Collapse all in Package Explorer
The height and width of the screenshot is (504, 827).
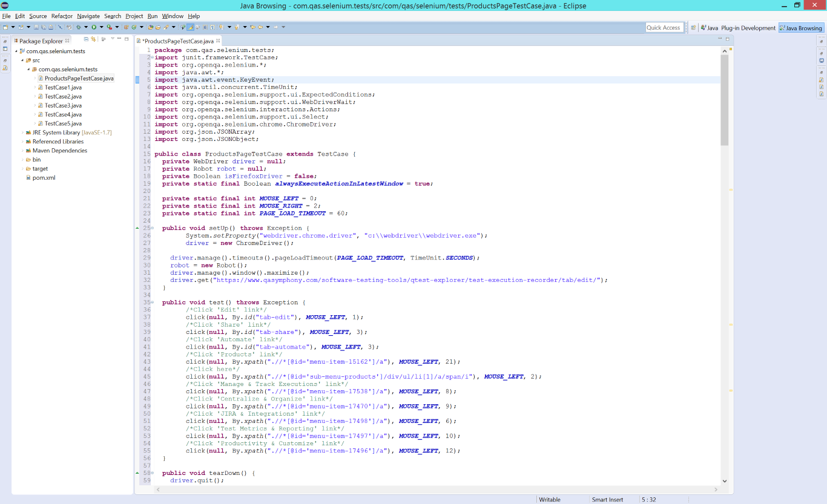pos(86,39)
